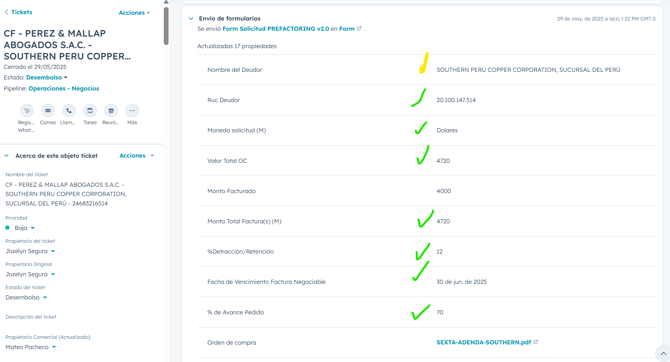The width and height of the screenshot is (670, 362).
Task: Select %Detracción/Retención value 12
Action: (x=439, y=252)
